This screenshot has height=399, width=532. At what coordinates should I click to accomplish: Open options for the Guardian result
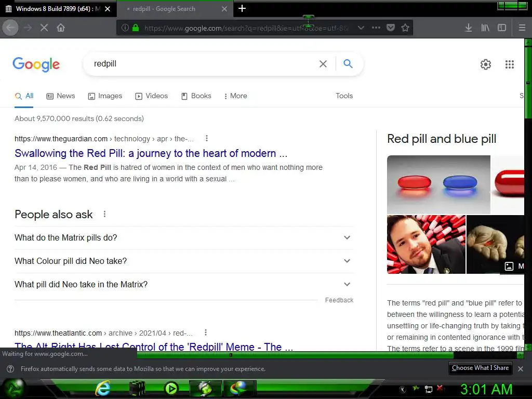[207, 138]
